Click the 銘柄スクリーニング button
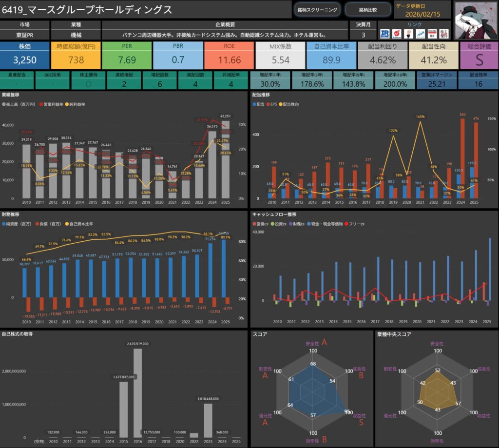Image resolution: width=499 pixels, height=448 pixels. click(317, 10)
